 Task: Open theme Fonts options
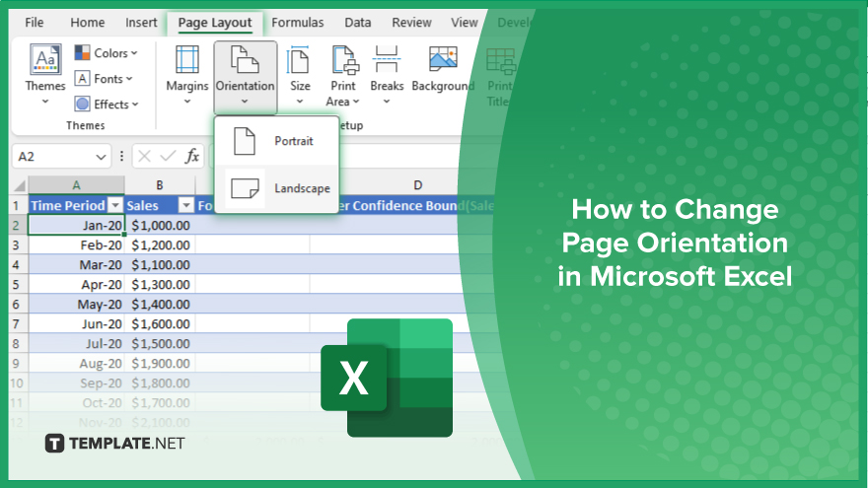click(104, 79)
